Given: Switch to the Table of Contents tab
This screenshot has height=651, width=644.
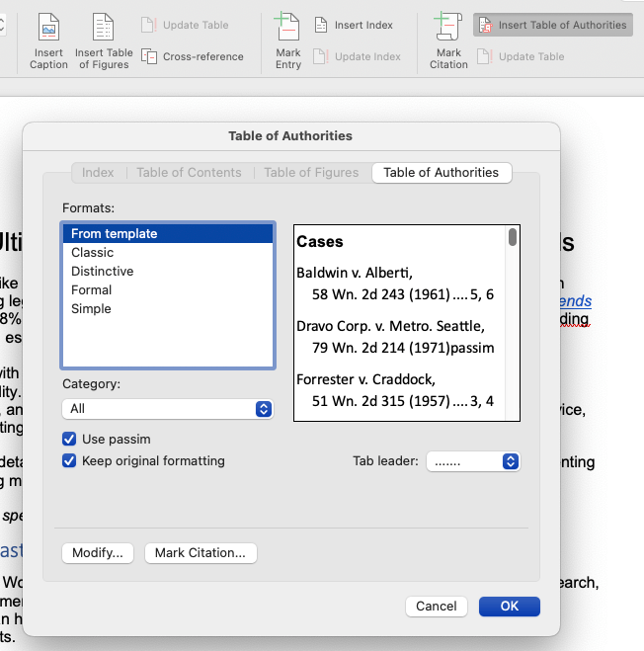Looking at the screenshot, I should click(189, 172).
